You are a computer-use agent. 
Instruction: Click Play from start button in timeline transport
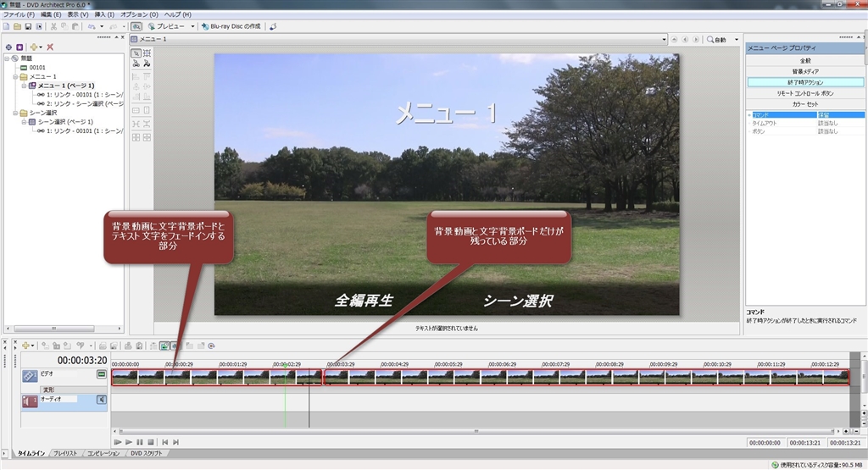117,442
